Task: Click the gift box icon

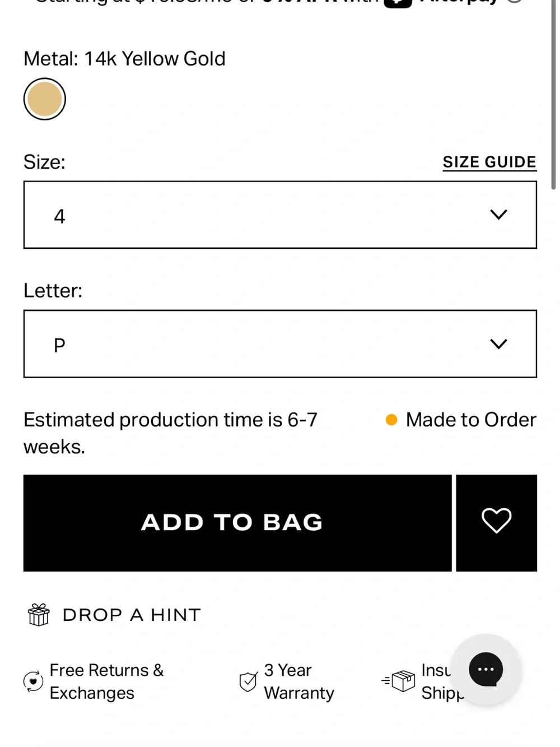Action: pyautogui.click(x=39, y=615)
